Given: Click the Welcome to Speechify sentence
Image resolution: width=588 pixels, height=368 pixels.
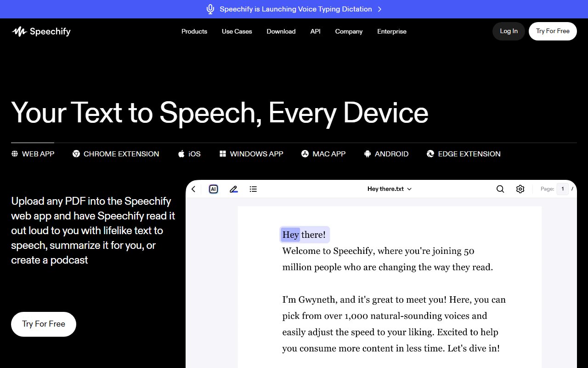Looking at the screenshot, I should pyautogui.click(x=387, y=259).
